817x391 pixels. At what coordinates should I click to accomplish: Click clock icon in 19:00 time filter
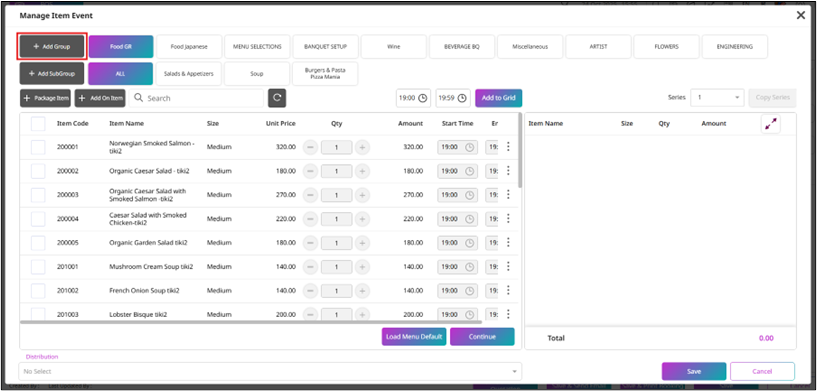(423, 98)
